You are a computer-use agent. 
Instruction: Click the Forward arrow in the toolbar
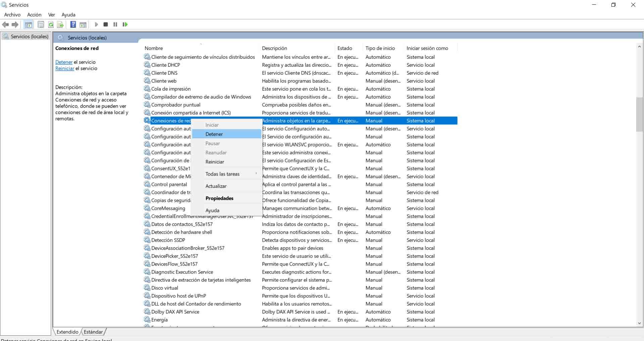click(x=15, y=24)
